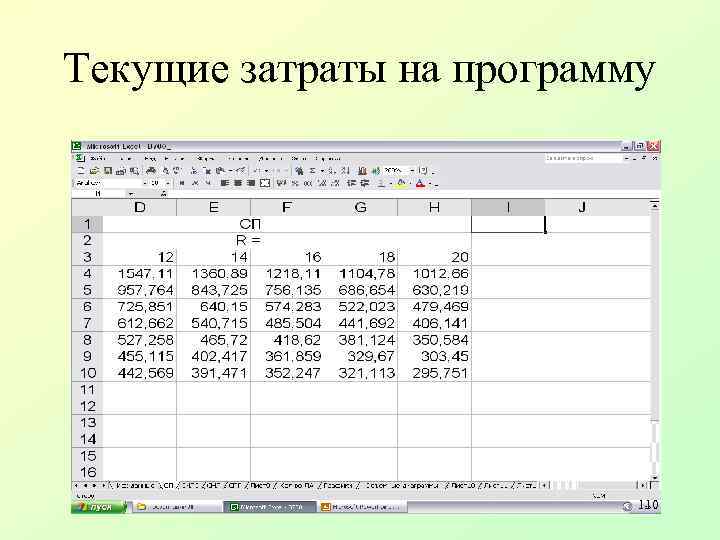Click the Borders icon
This screenshot has width=720, height=540.
(381, 183)
